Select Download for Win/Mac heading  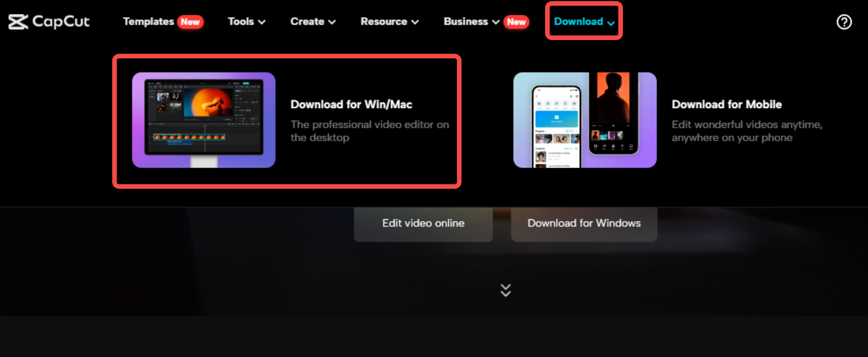click(x=352, y=104)
